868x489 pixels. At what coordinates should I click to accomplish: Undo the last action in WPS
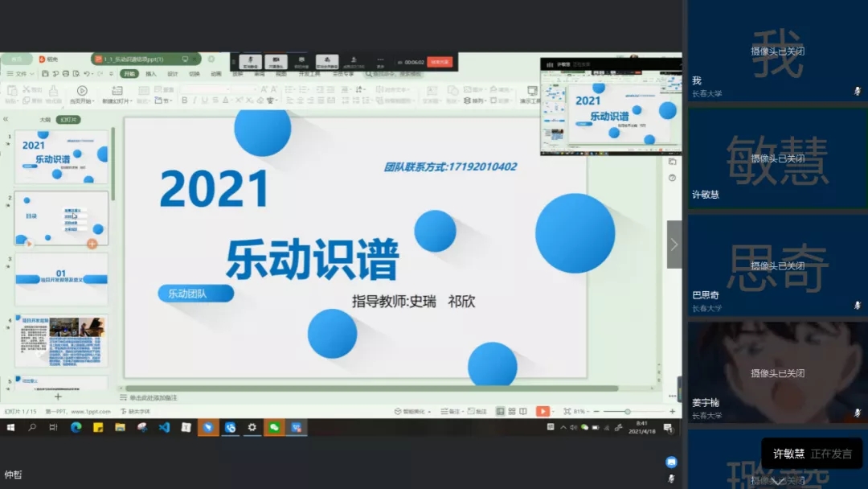coord(87,74)
